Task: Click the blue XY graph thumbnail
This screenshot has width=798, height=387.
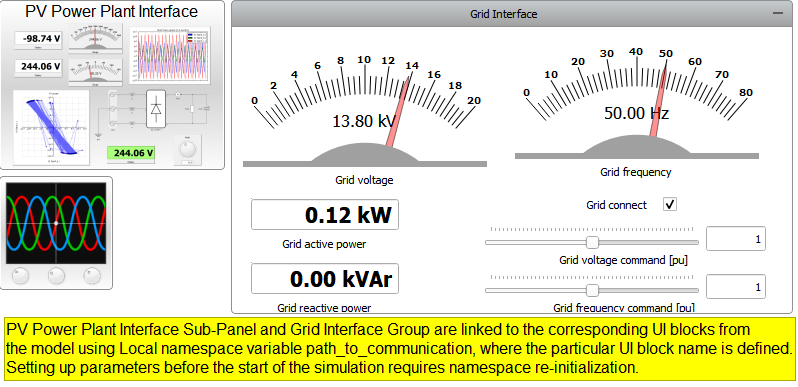Action: click(x=51, y=127)
